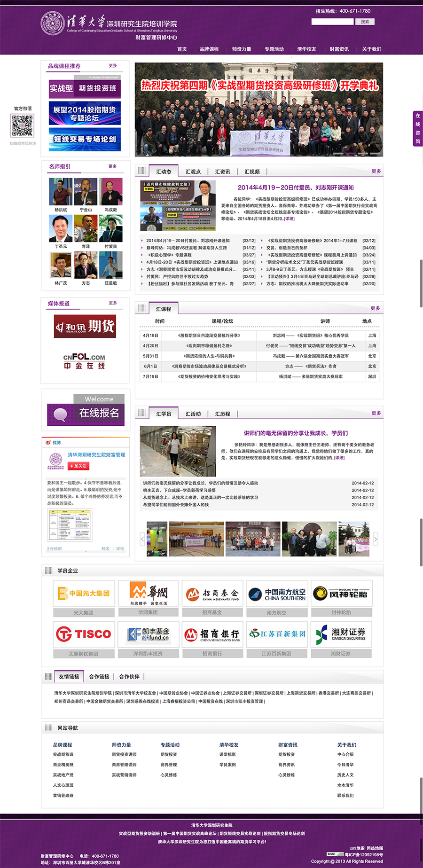This screenshot has height=868, width=423.
Task: Open teacher 杨洪斌's photo
Action: pyautogui.click(x=61, y=192)
